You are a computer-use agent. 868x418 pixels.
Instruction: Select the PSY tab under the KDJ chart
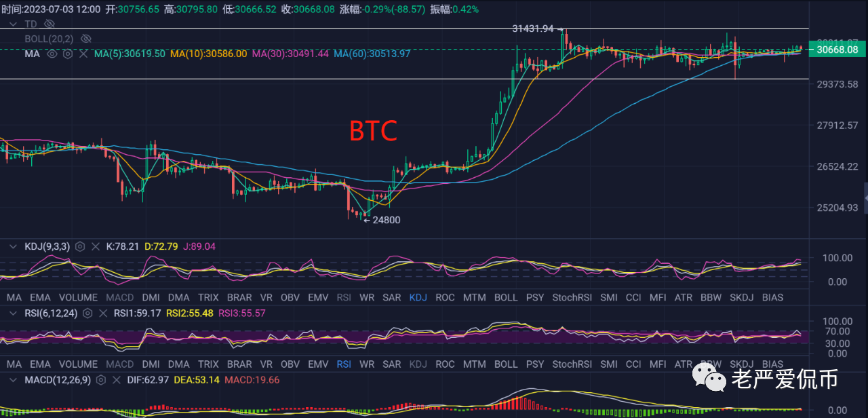[535, 297]
